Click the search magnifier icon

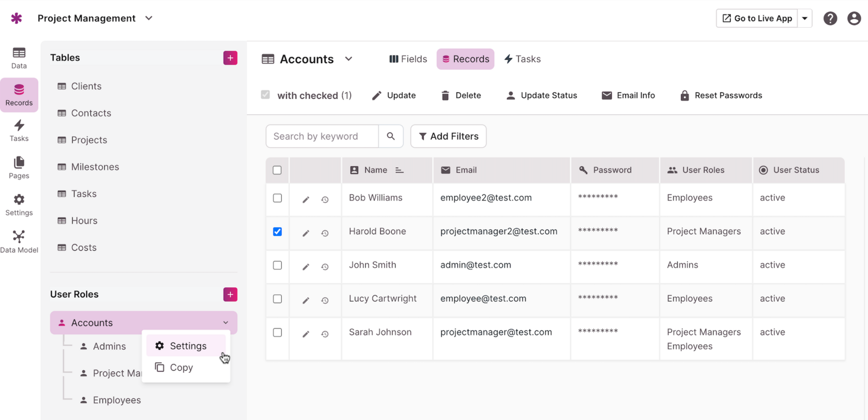coord(391,136)
